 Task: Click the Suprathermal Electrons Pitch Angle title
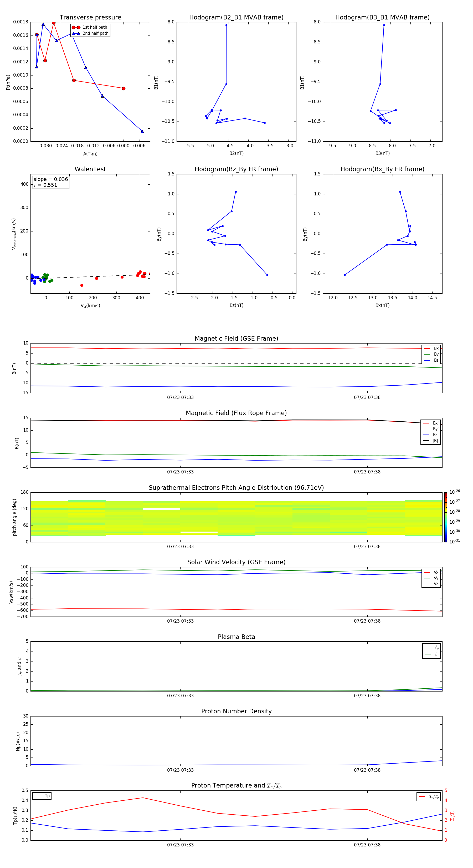(236, 488)
